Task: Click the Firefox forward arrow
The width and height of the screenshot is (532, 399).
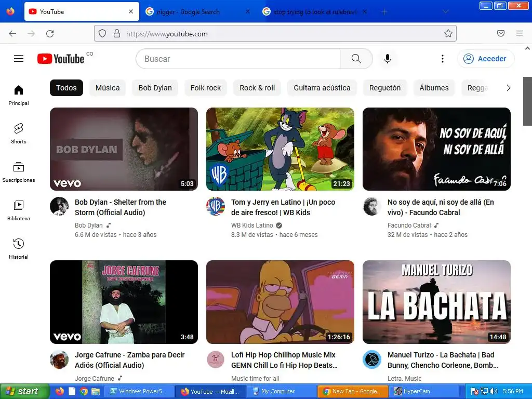Action: [31, 34]
